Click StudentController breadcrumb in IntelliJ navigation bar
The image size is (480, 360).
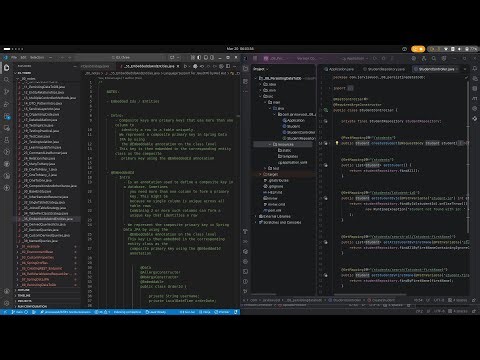(344, 300)
